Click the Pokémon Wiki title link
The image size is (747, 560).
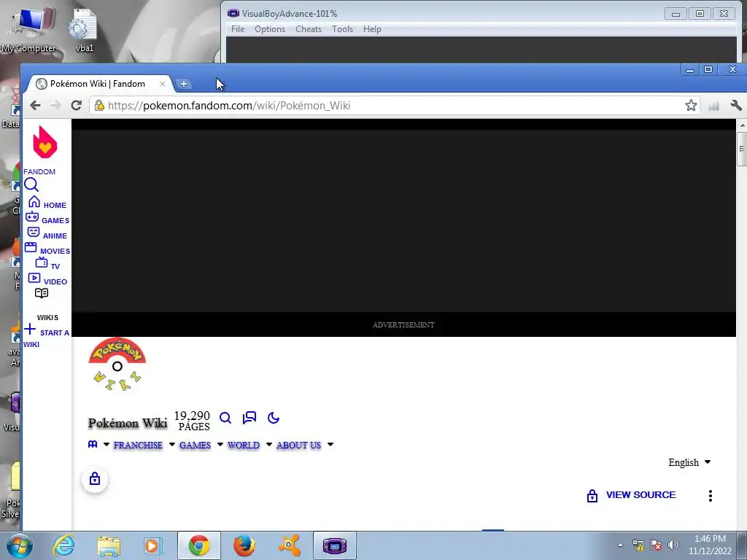(x=128, y=423)
